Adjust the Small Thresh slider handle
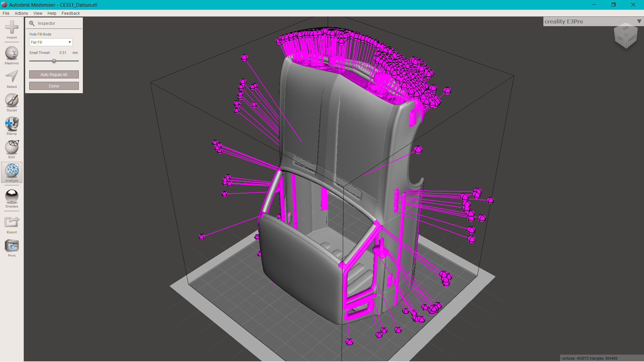The height and width of the screenshot is (362, 644). pos(54,61)
